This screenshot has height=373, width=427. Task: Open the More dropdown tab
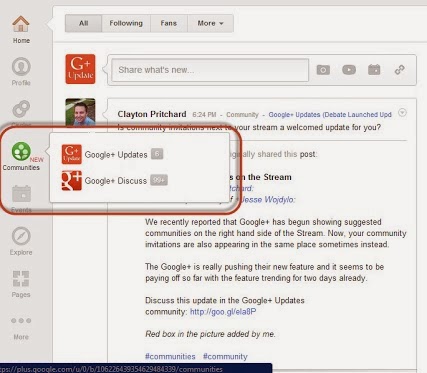210,23
